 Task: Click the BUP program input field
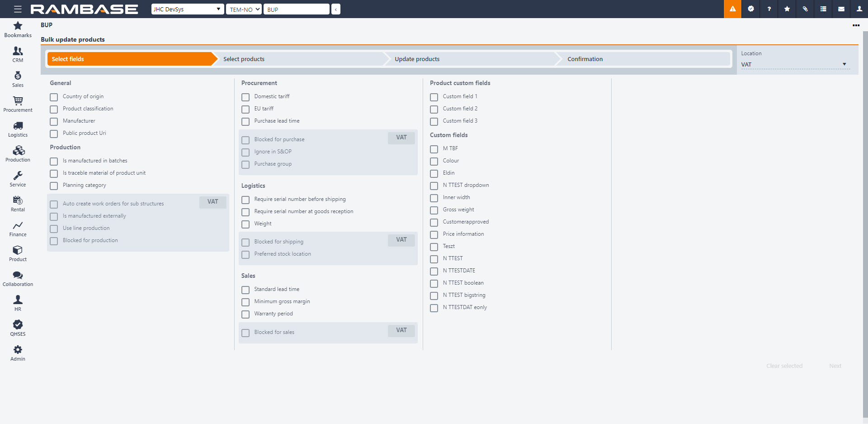(297, 9)
